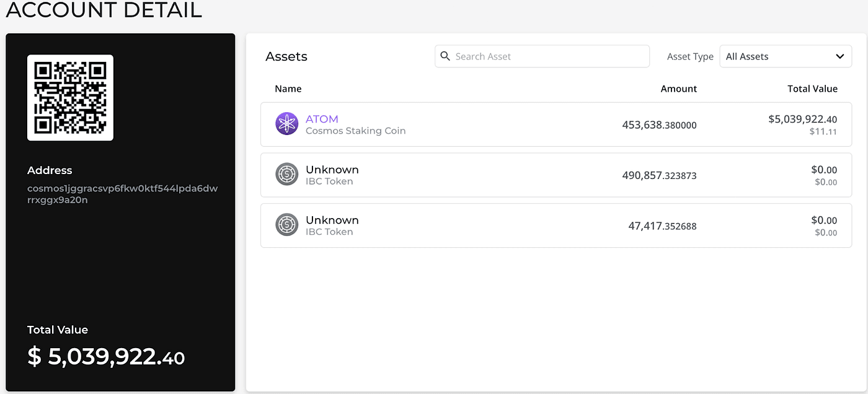
Task: Open the All Assets dropdown
Action: tap(784, 56)
